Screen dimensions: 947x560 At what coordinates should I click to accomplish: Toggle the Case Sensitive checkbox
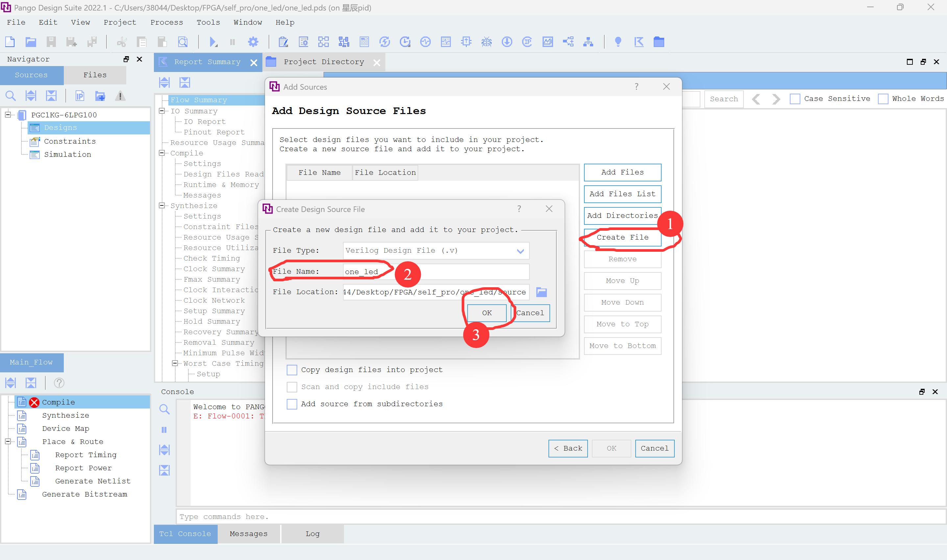click(x=795, y=99)
